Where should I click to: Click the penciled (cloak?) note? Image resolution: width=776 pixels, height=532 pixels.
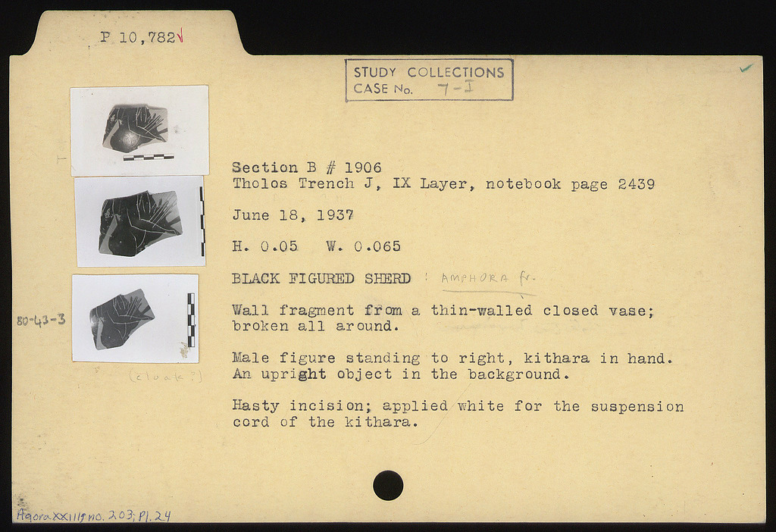tap(164, 376)
